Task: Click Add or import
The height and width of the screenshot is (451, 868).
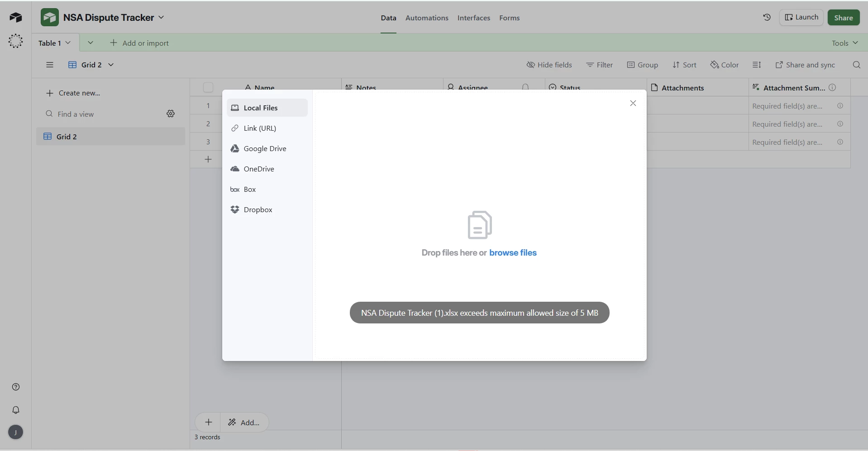Action: coord(139,43)
